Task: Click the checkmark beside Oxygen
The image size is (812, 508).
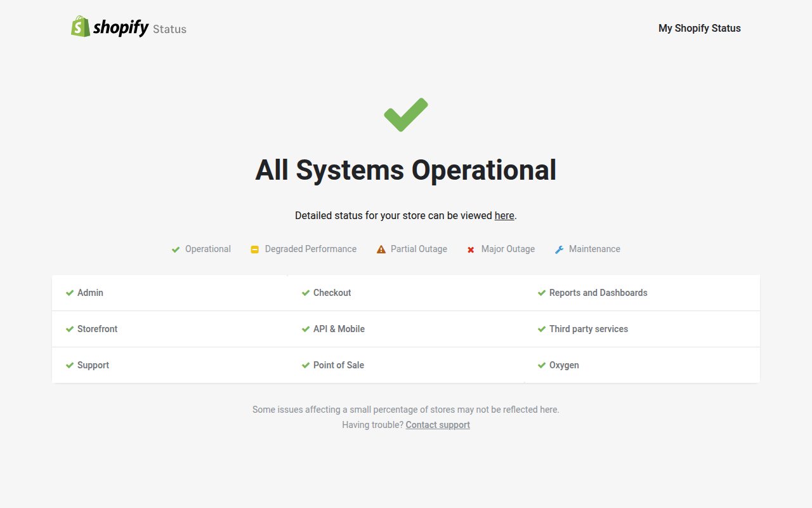Action: pos(542,365)
